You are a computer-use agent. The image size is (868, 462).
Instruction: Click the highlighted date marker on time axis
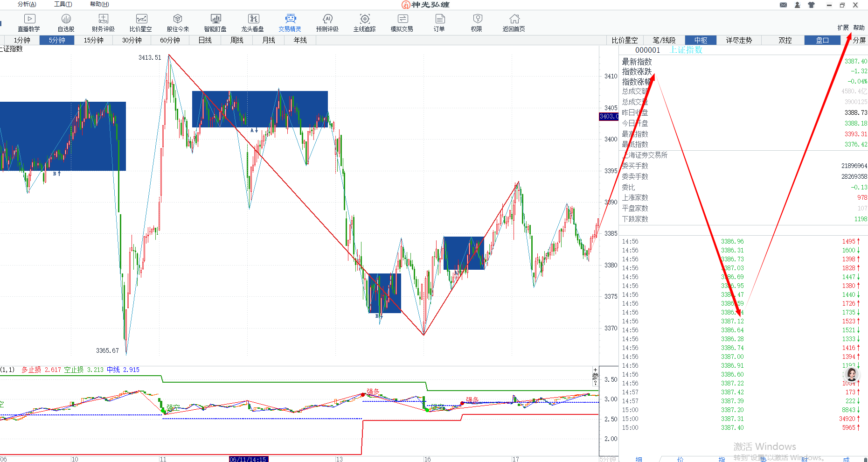coord(248,459)
